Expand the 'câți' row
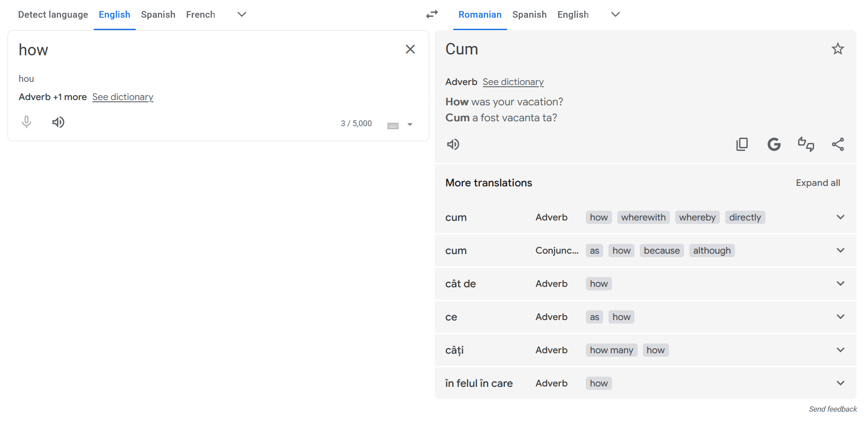The image size is (868, 432). click(x=841, y=350)
